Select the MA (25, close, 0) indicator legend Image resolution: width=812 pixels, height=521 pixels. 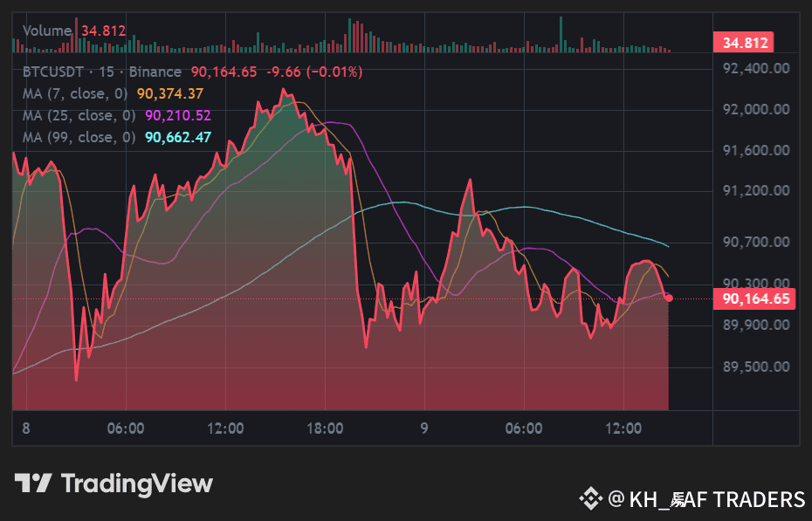[79, 115]
